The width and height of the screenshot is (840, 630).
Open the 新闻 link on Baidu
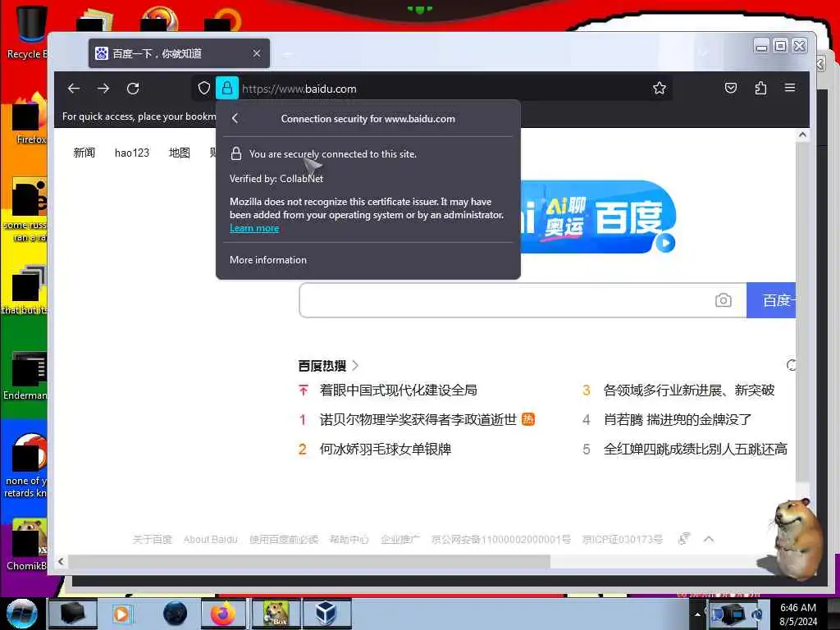pos(84,153)
